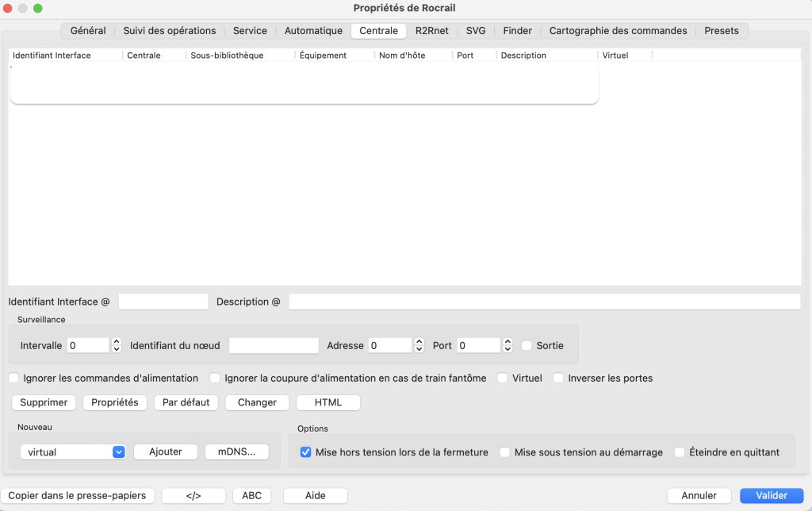The width and height of the screenshot is (812, 511).
Task: Switch to the R2Rnet tab
Action: [431, 31]
